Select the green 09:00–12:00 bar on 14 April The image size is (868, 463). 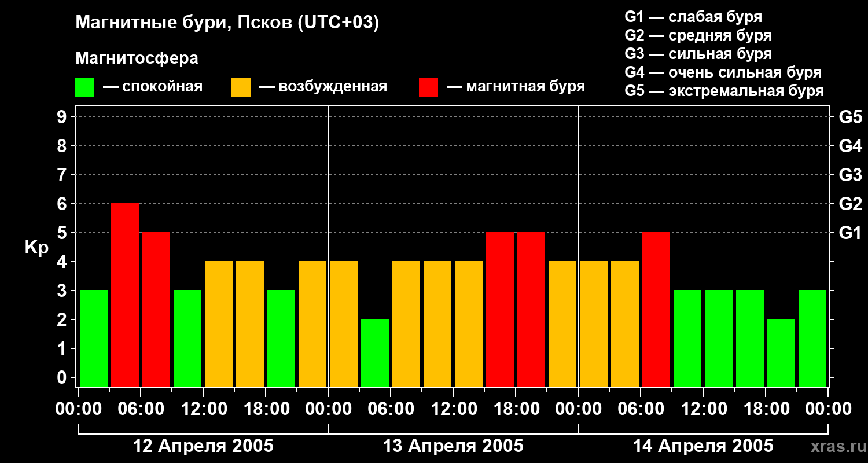(x=687, y=338)
